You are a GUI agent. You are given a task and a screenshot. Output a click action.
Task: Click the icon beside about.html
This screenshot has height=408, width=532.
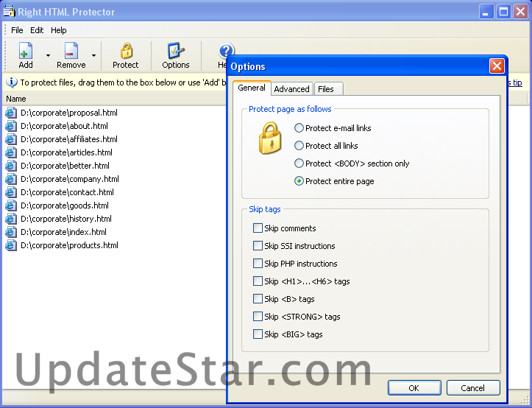click(11, 126)
